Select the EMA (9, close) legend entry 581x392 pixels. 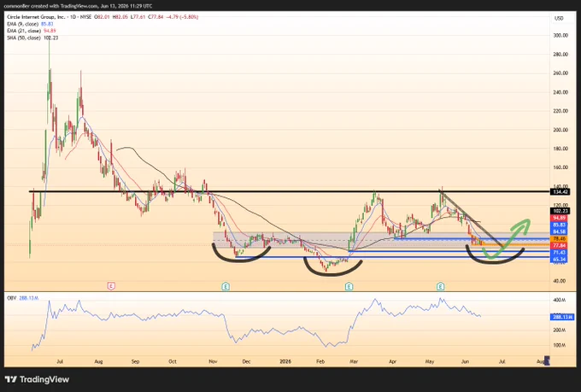tap(24, 24)
